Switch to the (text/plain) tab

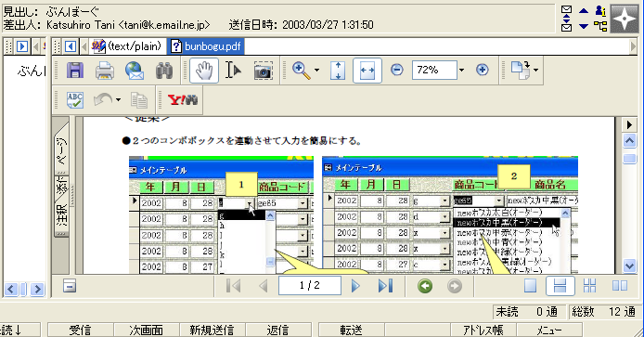[x=127, y=46]
